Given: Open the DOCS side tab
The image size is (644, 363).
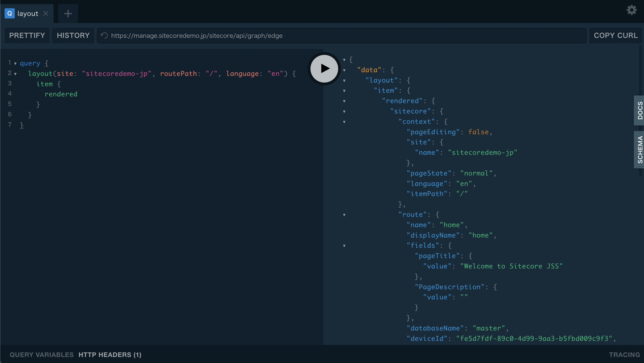Looking at the screenshot, I should tap(639, 110).
